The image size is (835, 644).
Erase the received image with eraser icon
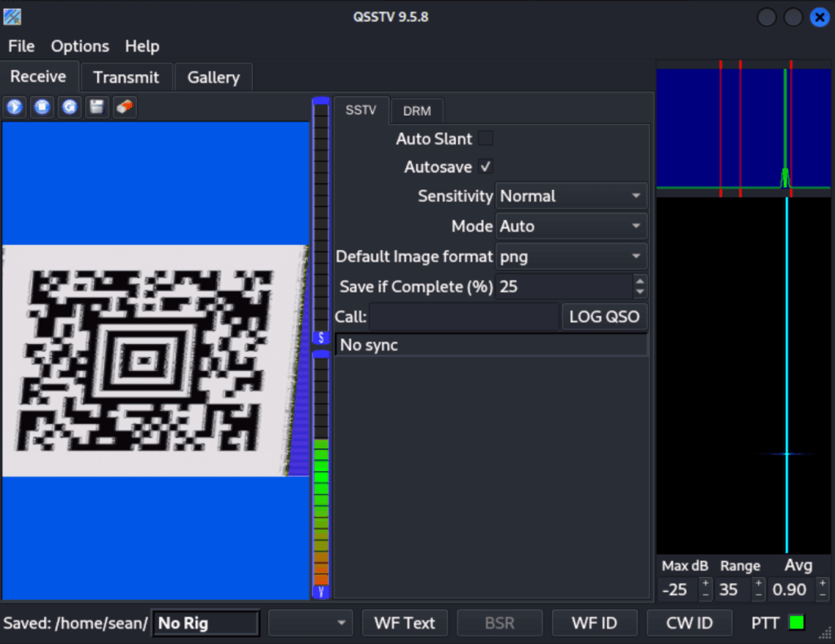tap(123, 107)
